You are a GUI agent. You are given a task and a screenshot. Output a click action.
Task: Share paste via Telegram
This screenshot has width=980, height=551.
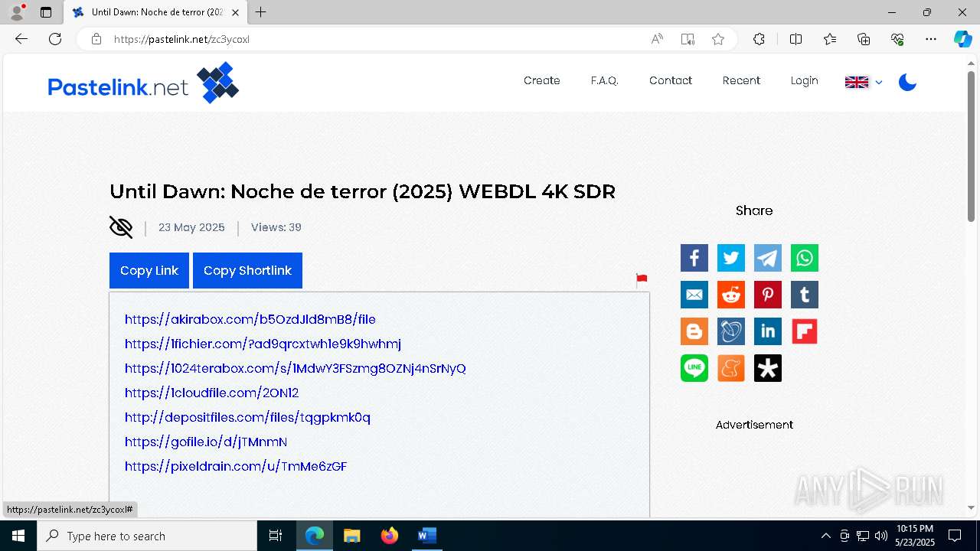point(768,258)
